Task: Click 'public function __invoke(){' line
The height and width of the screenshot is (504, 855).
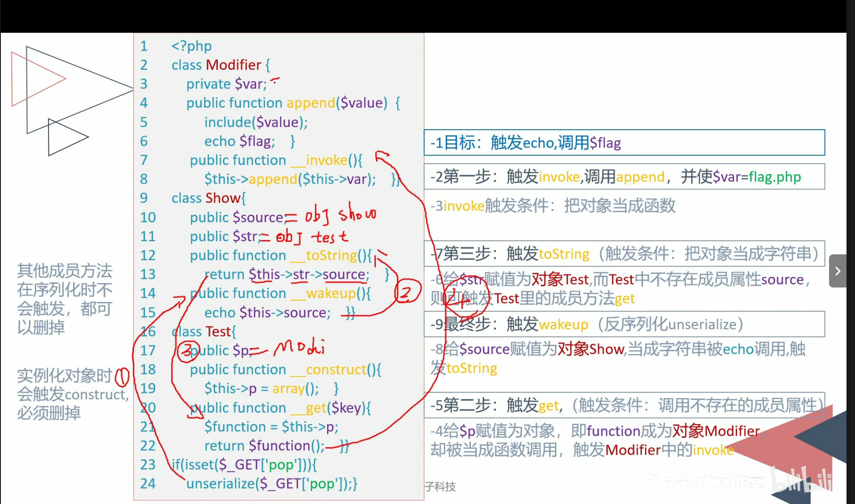Action: (x=276, y=160)
